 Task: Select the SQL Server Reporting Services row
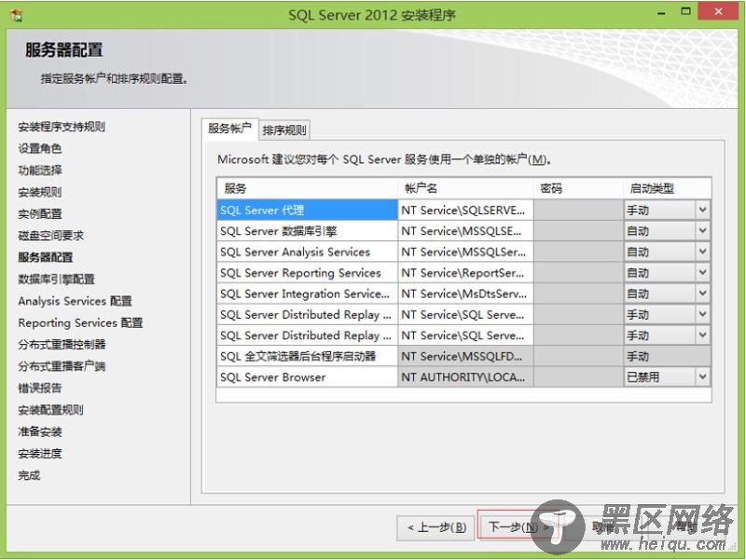click(308, 272)
